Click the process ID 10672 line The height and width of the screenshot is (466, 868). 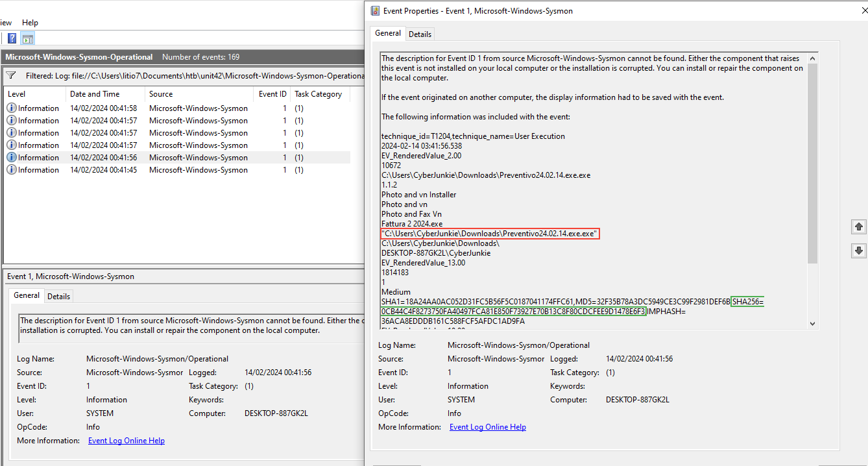pos(391,166)
